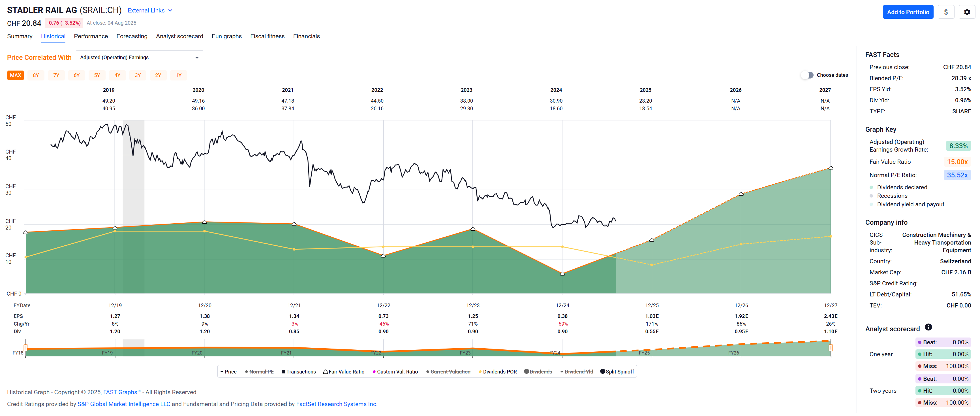Click the Market Cap value CHF 2.16 B
This screenshot has height=416, width=980.
tap(956, 272)
